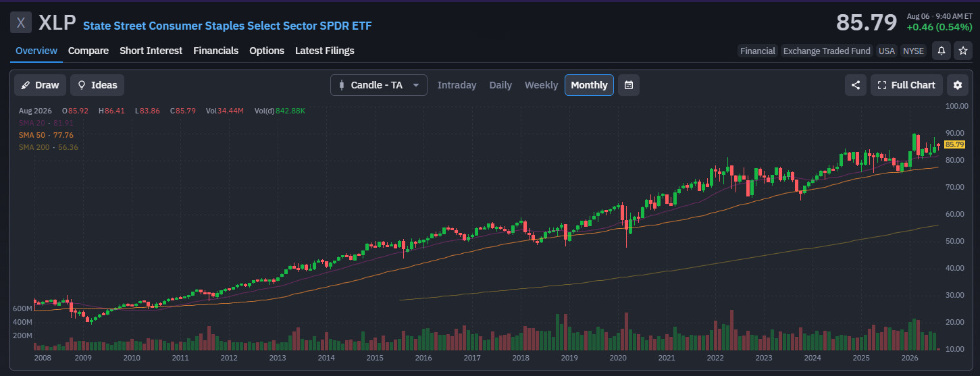Go to Short Interest tab

pyautogui.click(x=151, y=51)
